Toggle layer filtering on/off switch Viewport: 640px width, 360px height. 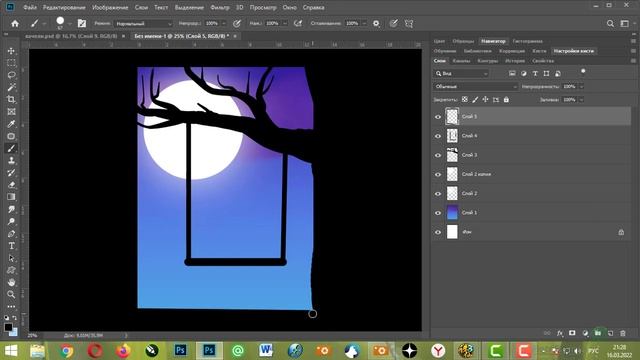point(583,72)
